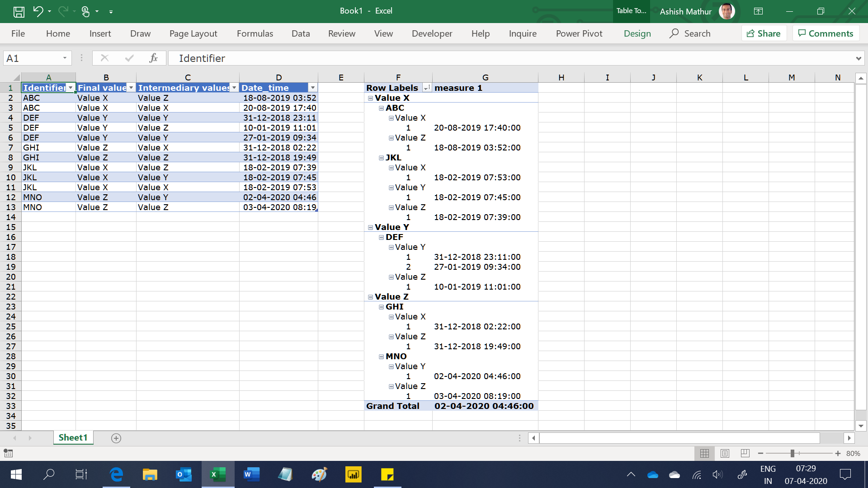Open the Power Pivot ribbon tab
Viewport: 868px width, 488px height.
[579, 33]
